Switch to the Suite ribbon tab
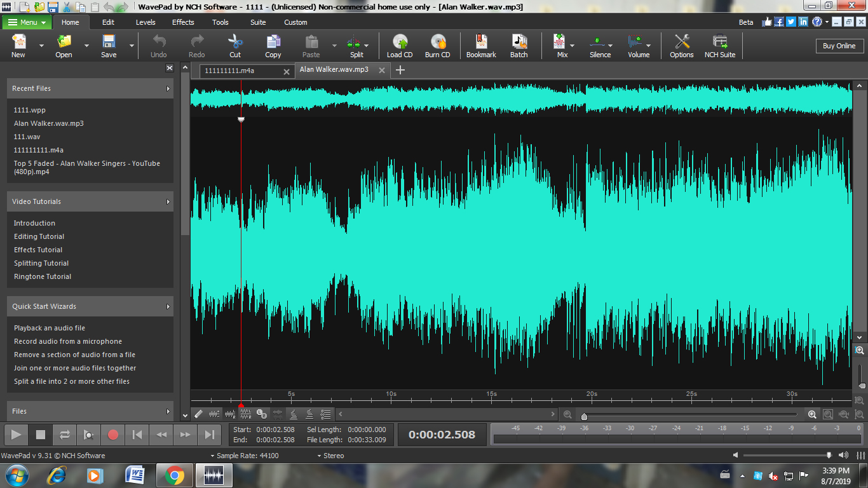Viewport: 868px width, 488px height. point(258,22)
